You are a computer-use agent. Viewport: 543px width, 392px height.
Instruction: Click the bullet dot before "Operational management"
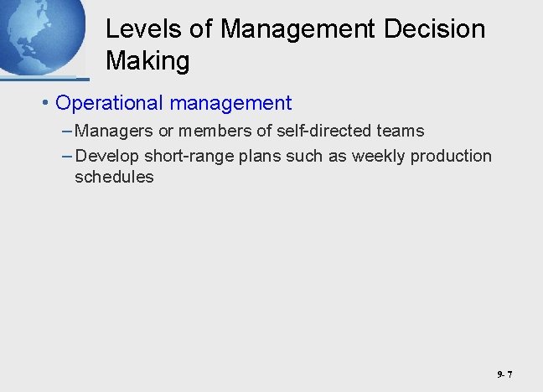click(x=45, y=104)
